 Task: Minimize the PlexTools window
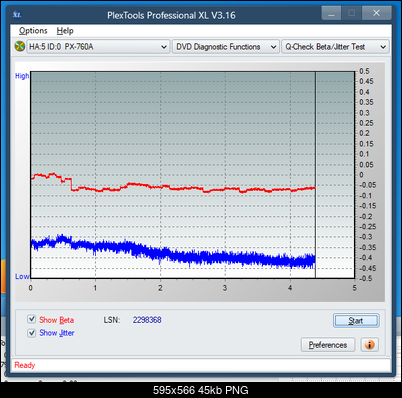(x=331, y=14)
